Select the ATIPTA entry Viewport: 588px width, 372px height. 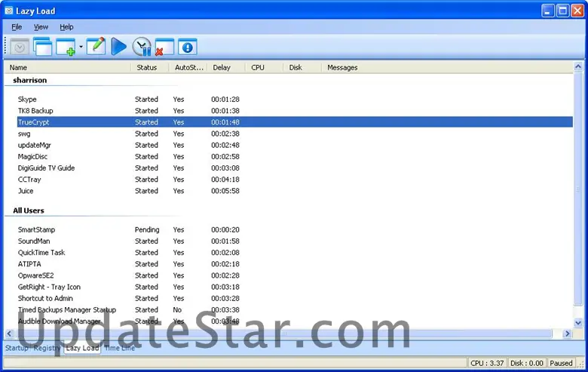tap(29, 264)
